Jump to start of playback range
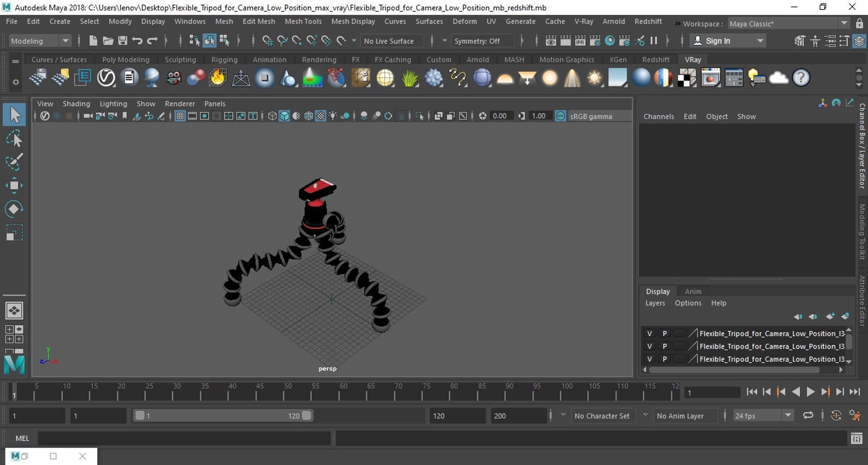Viewport: 868px width, 465px height. point(752,392)
